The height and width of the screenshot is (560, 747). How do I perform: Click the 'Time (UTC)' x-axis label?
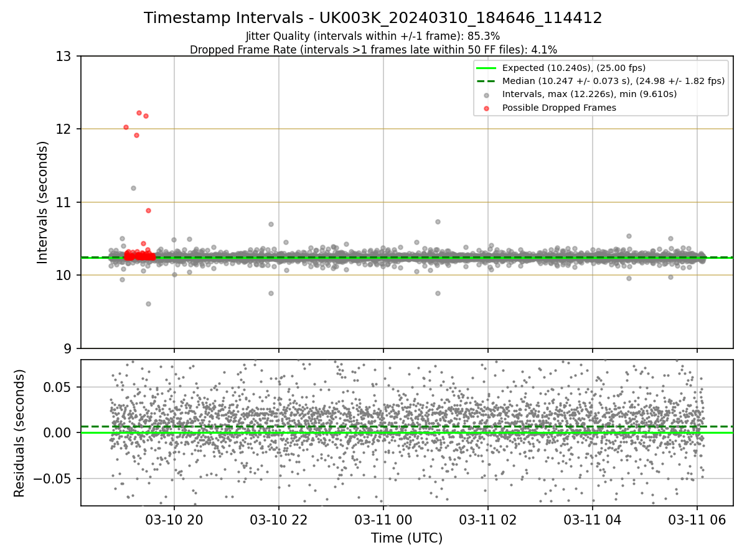coord(406,538)
